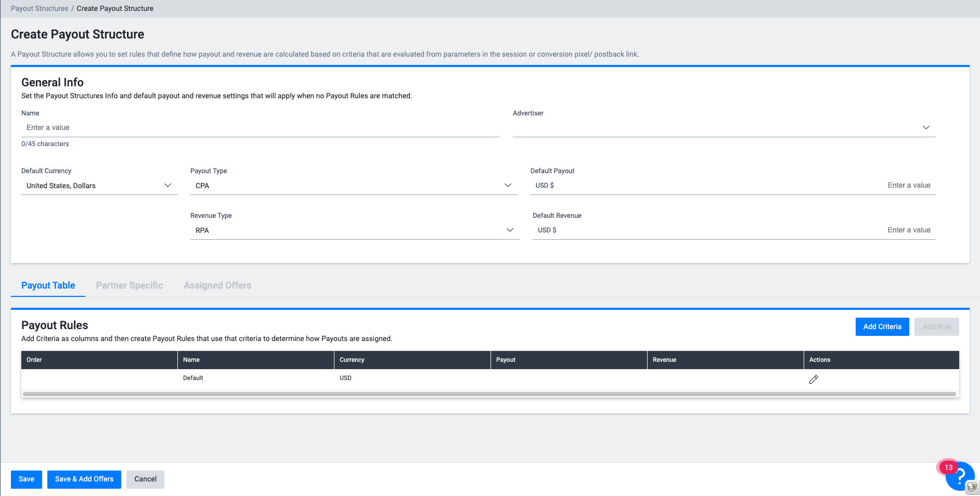980x496 pixels.
Task: Switch to the Partner Specific tab
Action: 129,285
